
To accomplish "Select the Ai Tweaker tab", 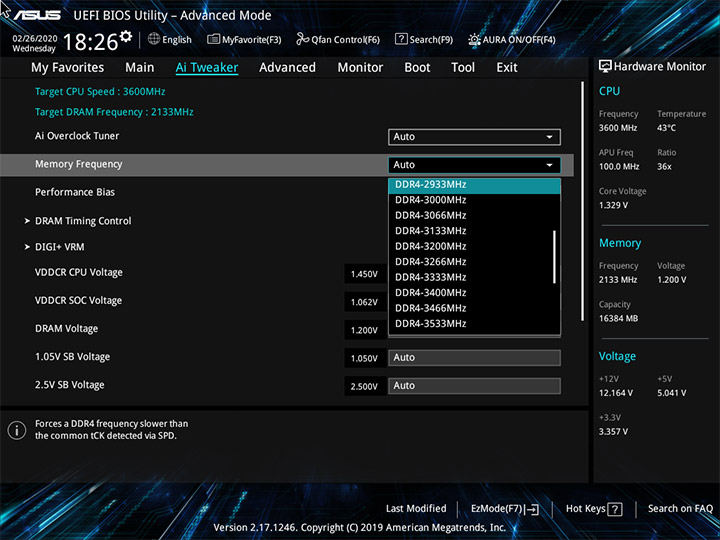I will [207, 68].
